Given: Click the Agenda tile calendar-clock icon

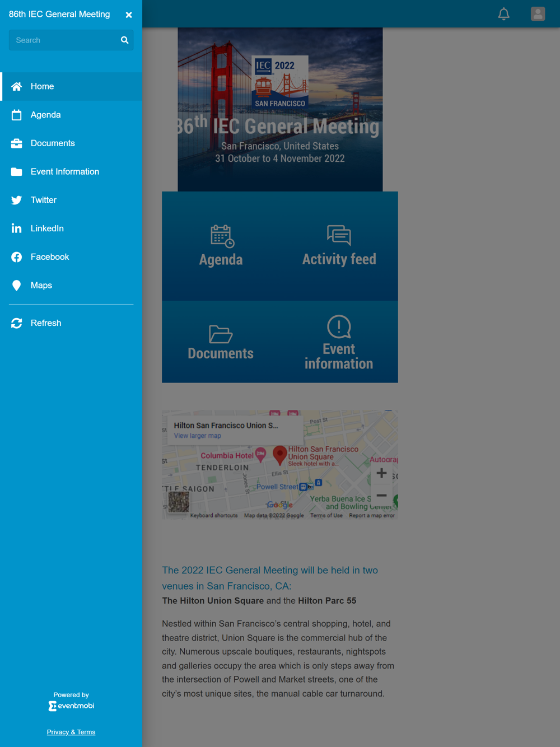Looking at the screenshot, I should [222, 236].
